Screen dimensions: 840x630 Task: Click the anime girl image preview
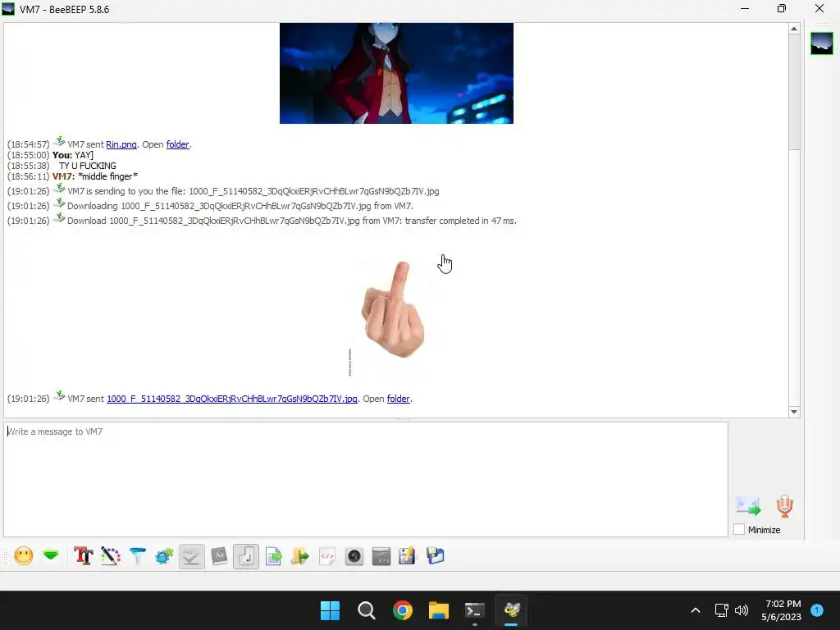[x=396, y=73]
